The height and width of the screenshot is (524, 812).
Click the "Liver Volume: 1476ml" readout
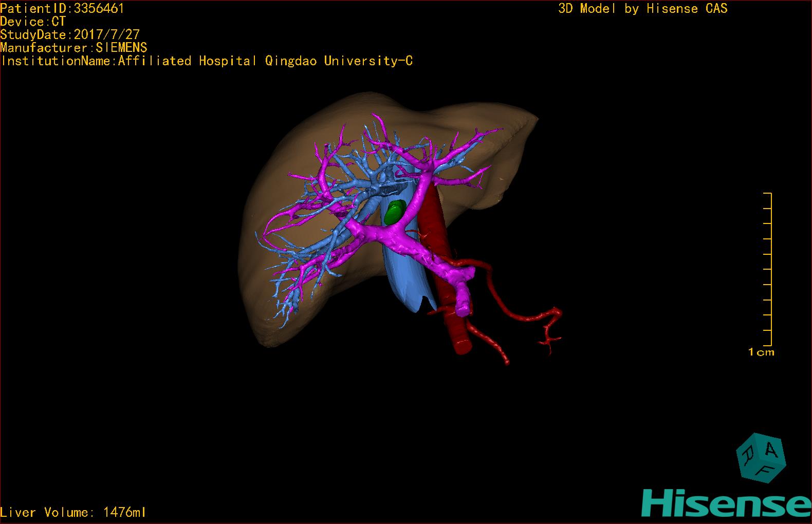tap(73, 512)
